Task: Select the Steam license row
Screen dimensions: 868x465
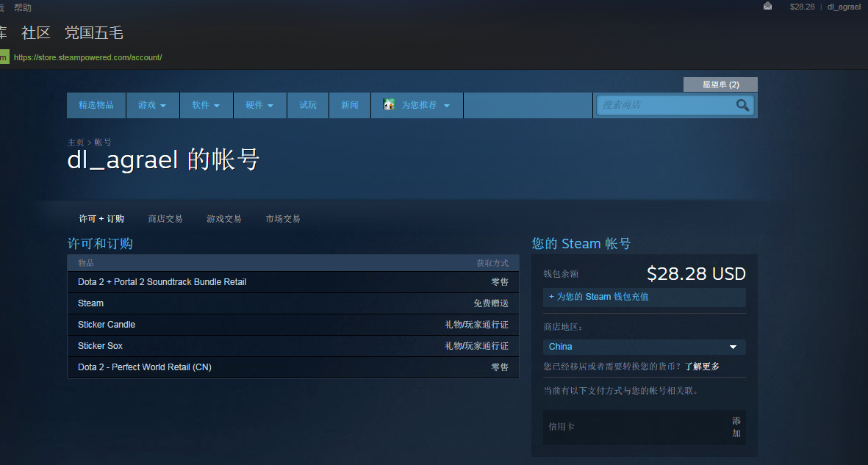Action: (293, 303)
